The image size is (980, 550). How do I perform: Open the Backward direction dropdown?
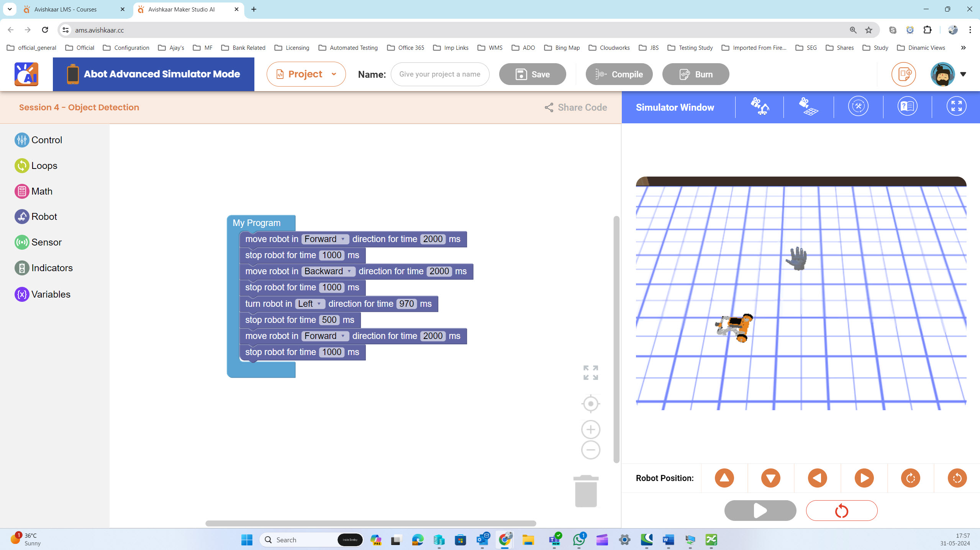pos(349,271)
